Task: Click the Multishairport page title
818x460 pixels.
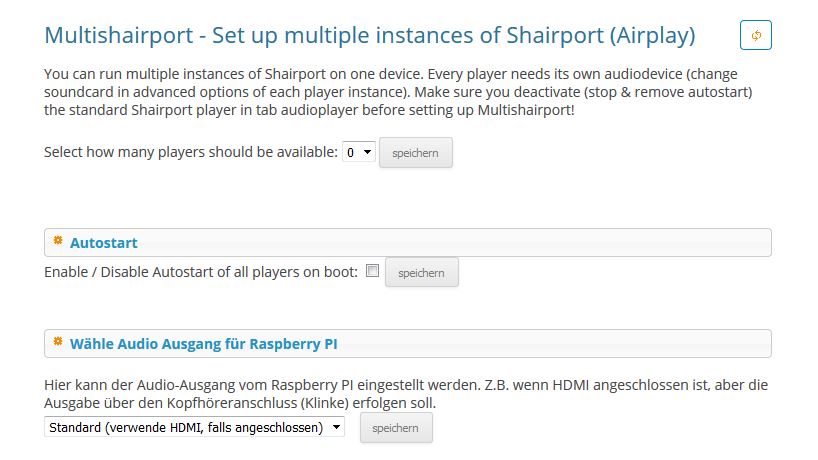Action: (370, 35)
